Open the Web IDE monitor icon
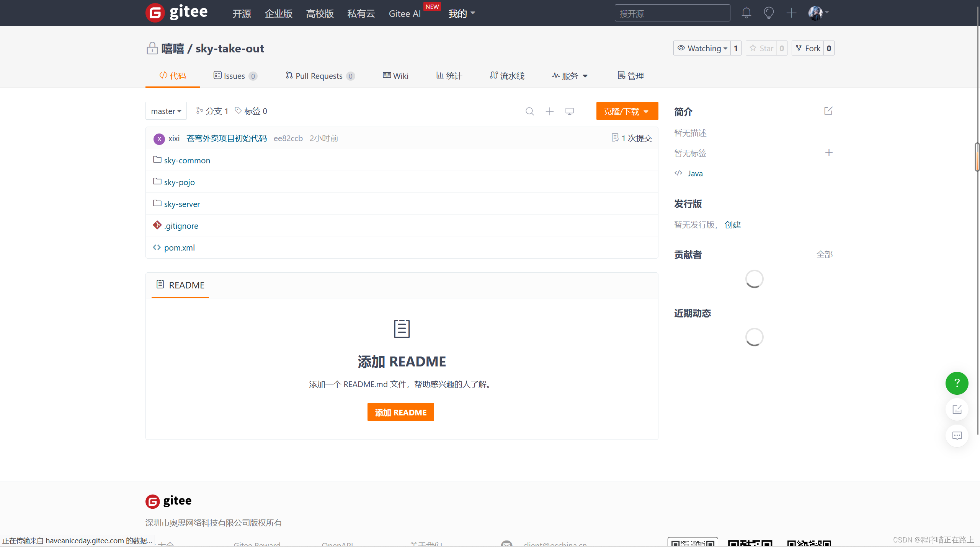 (570, 111)
